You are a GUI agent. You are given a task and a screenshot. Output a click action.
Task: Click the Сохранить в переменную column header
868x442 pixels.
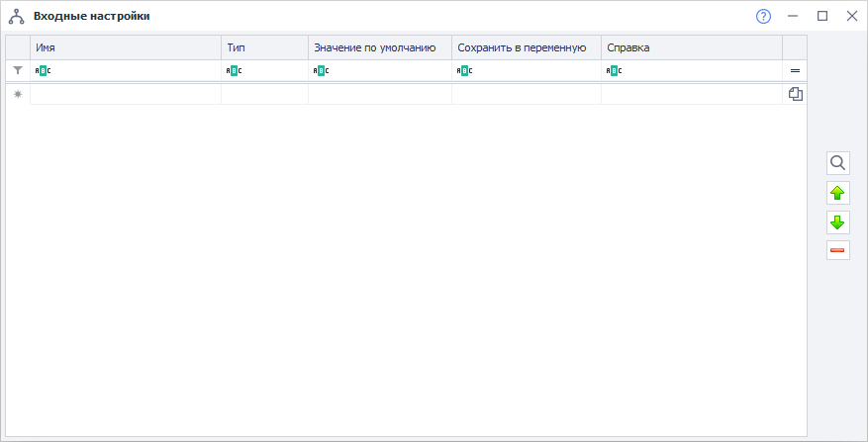click(x=526, y=47)
